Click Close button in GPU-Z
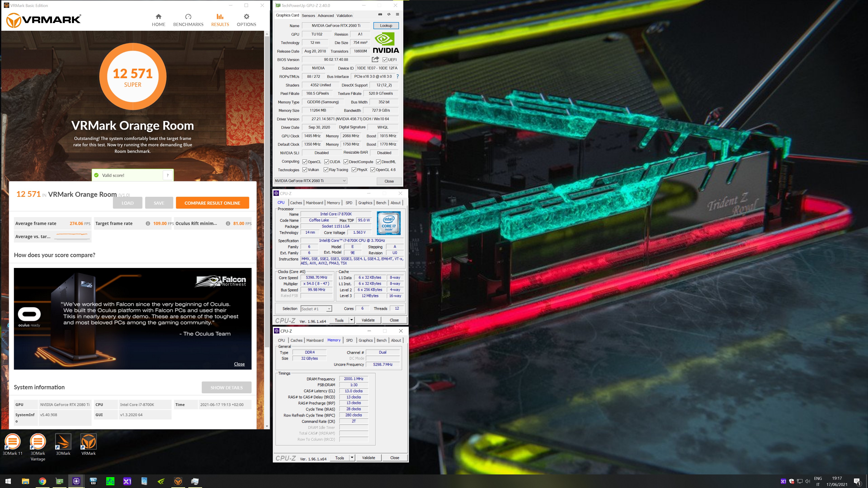 point(389,181)
